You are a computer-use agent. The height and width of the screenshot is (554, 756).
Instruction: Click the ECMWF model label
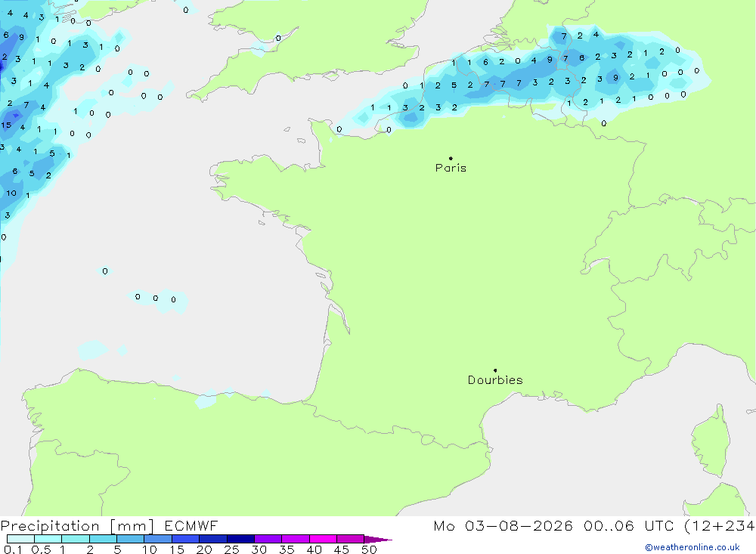pos(191,526)
